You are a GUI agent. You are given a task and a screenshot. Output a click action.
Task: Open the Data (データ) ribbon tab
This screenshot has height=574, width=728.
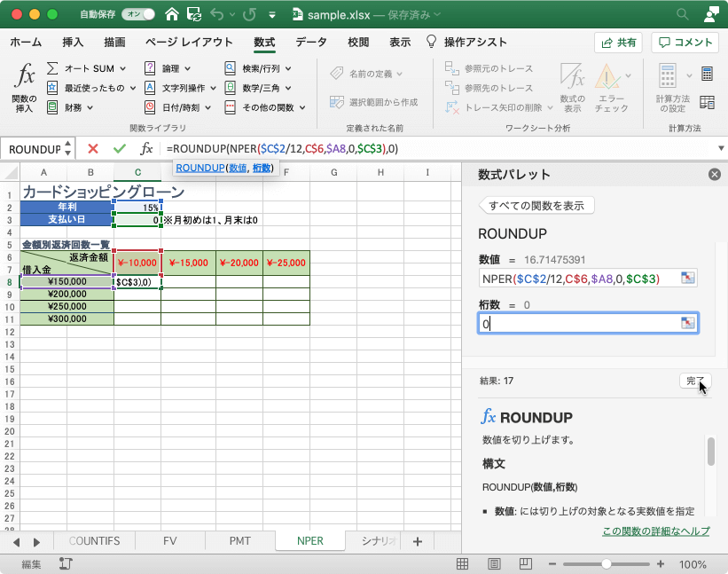click(x=311, y=43)
